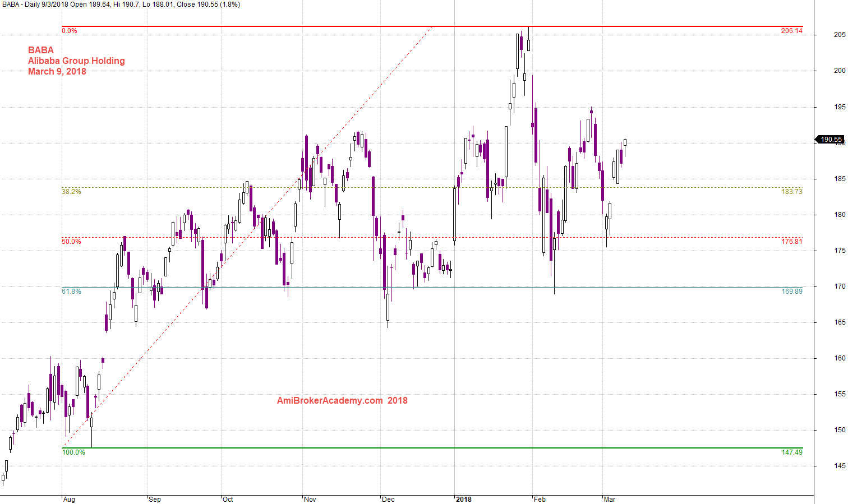The width and height of the screenshot is (848, 504).
Task: Click the 200 tick on price axis
Action: pos(840,71)
